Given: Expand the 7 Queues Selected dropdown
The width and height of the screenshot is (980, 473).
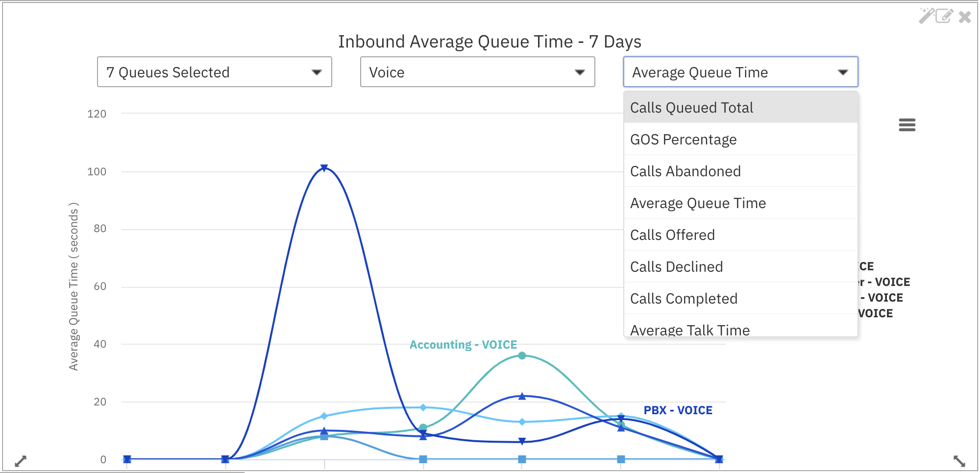Looking at the screenshot, I should click(x=214, y=72).
